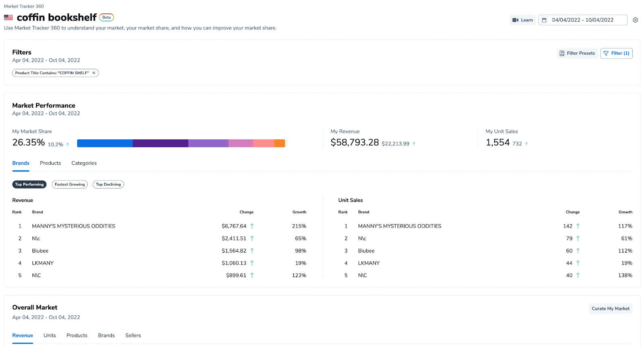Open settings gear icon near date range
The width and height of the screenshot is (644, 348).
coord(635,20)
